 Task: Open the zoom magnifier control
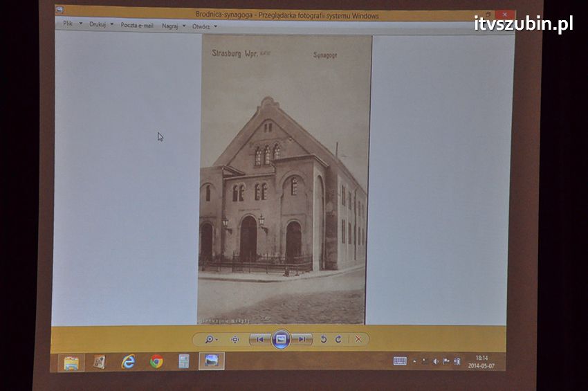(x=210, y=339)
